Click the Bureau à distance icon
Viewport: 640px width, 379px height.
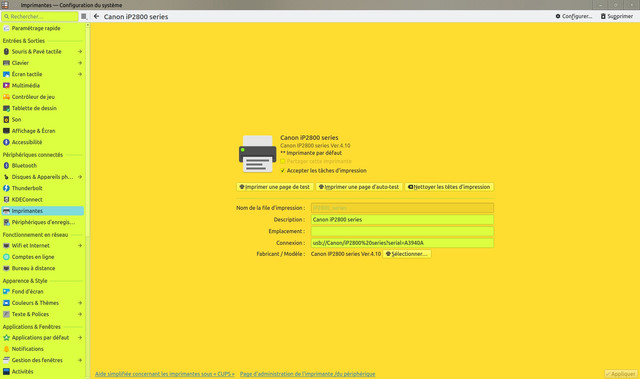pyautogui.click(x=6, y=268)
